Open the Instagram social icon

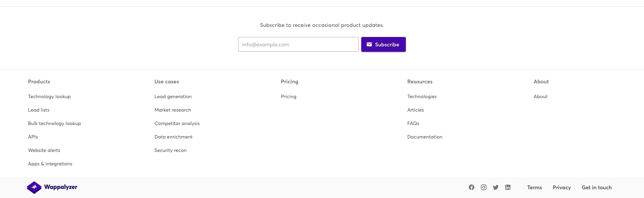pos(483,187)
